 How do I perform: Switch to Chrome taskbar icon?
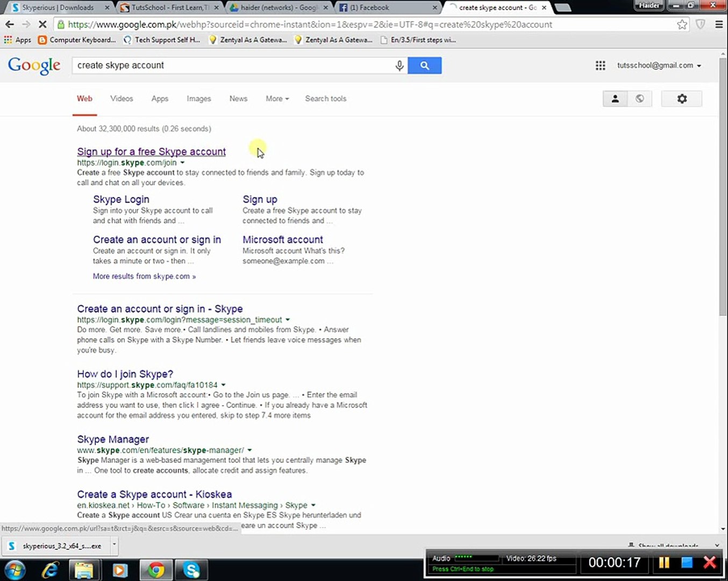tap(156, 570)
